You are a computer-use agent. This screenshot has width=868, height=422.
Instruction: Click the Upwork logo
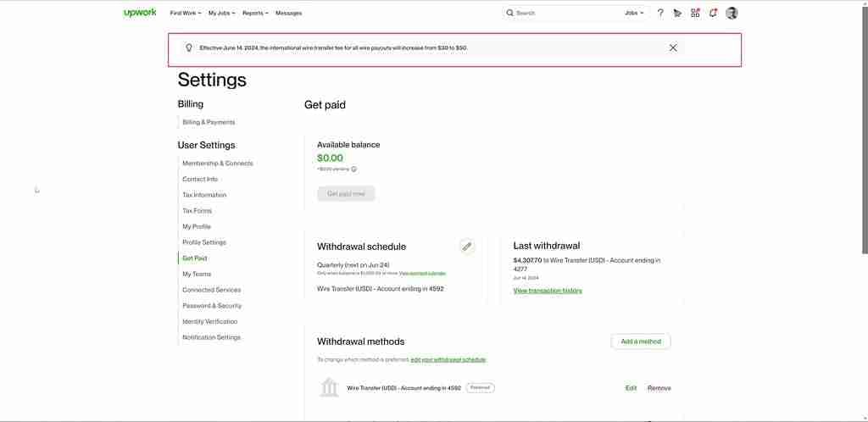tap(139, 13)
